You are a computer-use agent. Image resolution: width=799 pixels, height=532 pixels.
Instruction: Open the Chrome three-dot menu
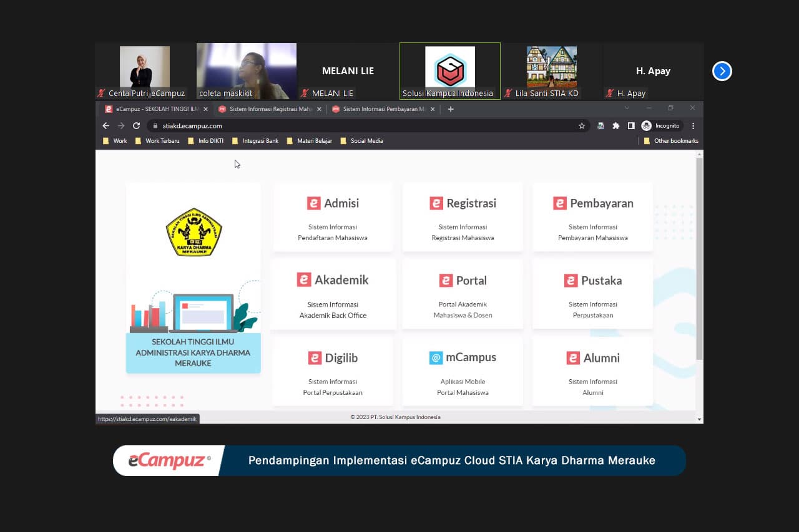[x=693, y=126]
